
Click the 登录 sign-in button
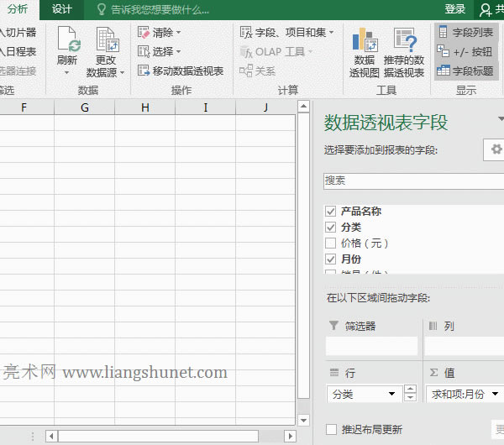point(455,9)
